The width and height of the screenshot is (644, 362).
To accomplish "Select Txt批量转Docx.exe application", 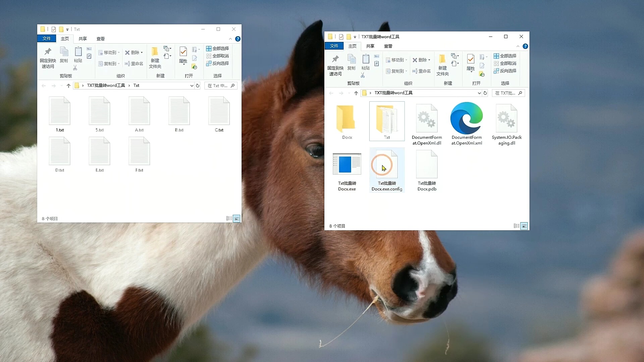I will [347, 172].
